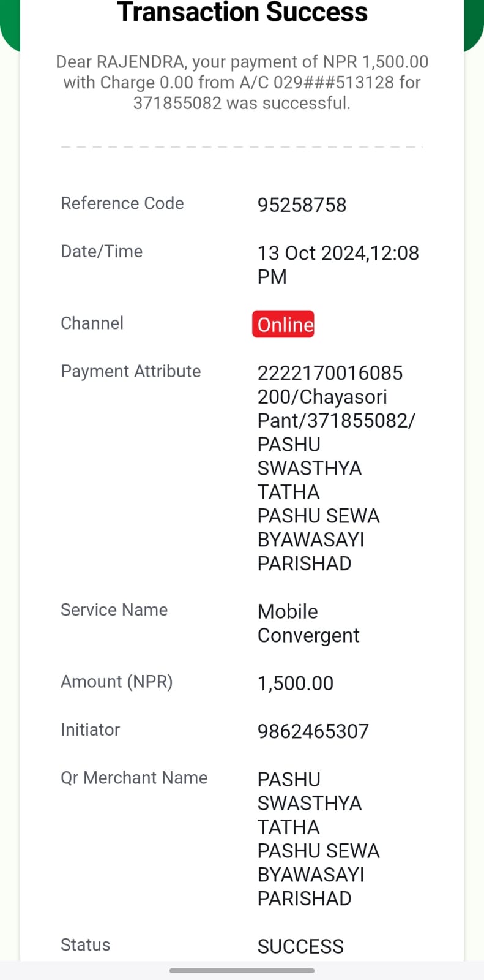Tap the Payment Attribute label
This screenshot has height=980, width=484.
tap(131, 371)
